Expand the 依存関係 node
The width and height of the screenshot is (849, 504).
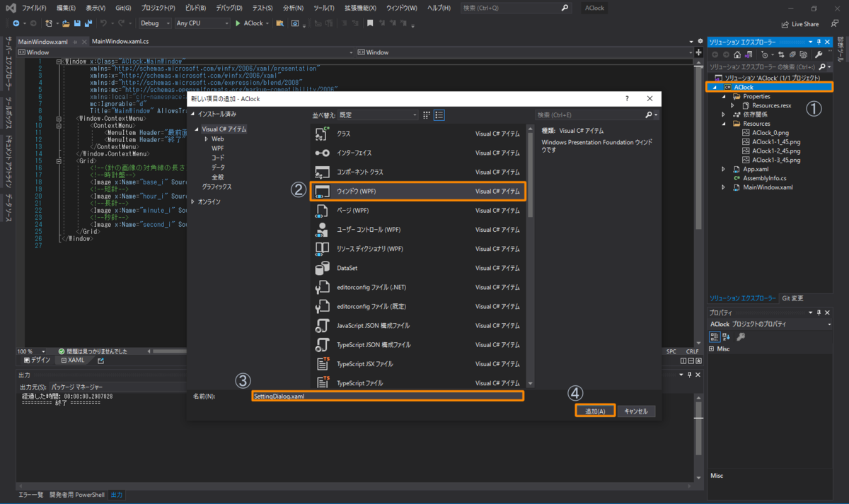724,115
